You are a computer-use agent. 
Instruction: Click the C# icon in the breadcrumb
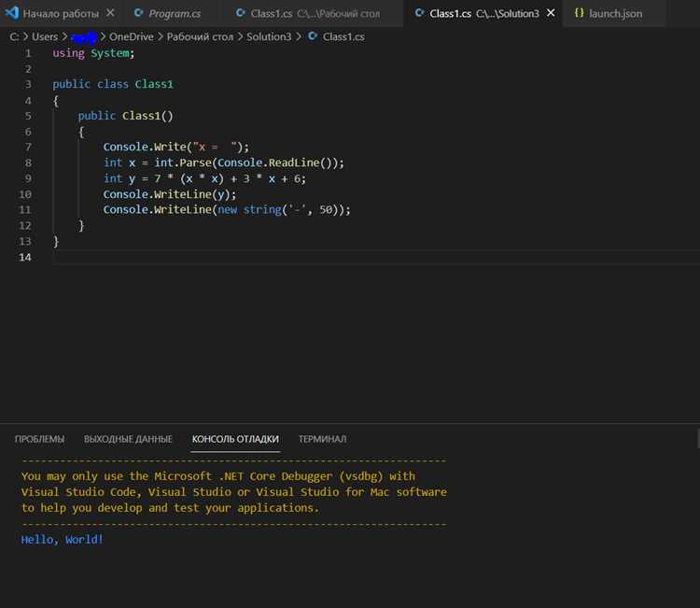(313, 36)
